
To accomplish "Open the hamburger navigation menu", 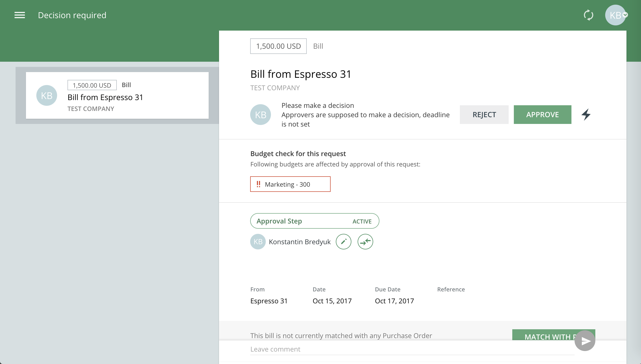I will pyautogui.click(x=20, y=15).
